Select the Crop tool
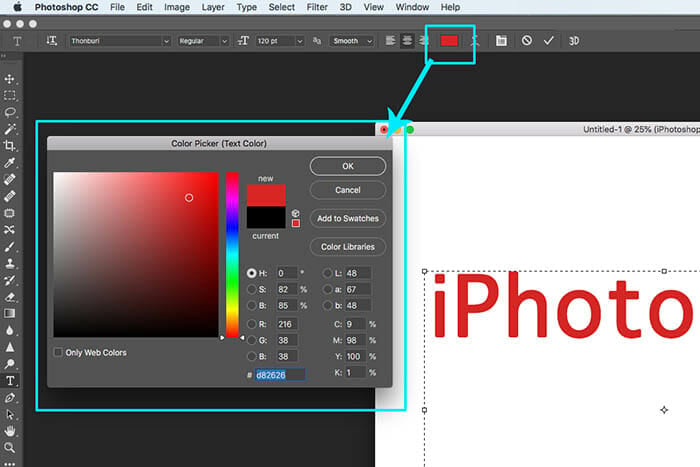This screenshot has height=467, width=700. [9, 146]
